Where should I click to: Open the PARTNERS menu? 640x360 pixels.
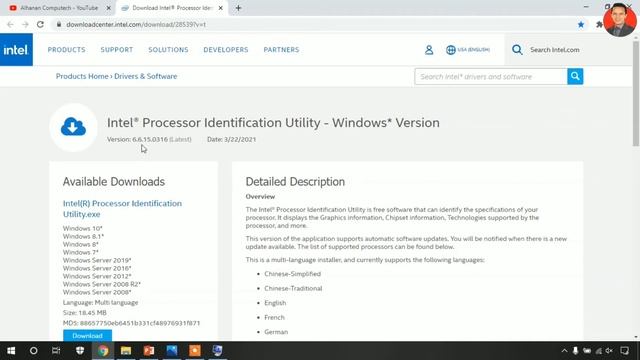click(x=281, y=50)
